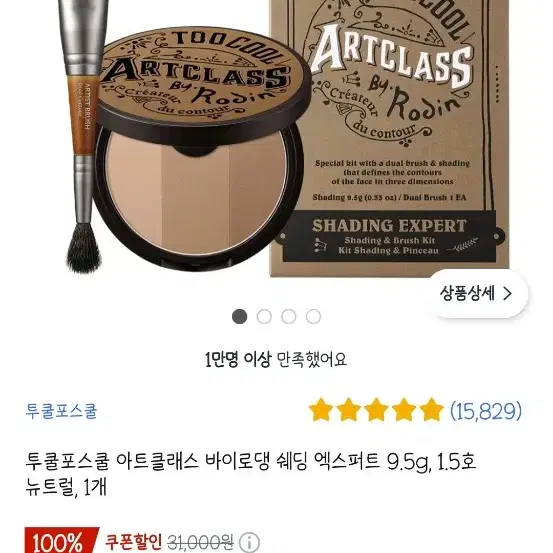Tap the 1만명 이상 만족했어요 satisfaction text
553x553 pixels.
[x=276, y=359]
